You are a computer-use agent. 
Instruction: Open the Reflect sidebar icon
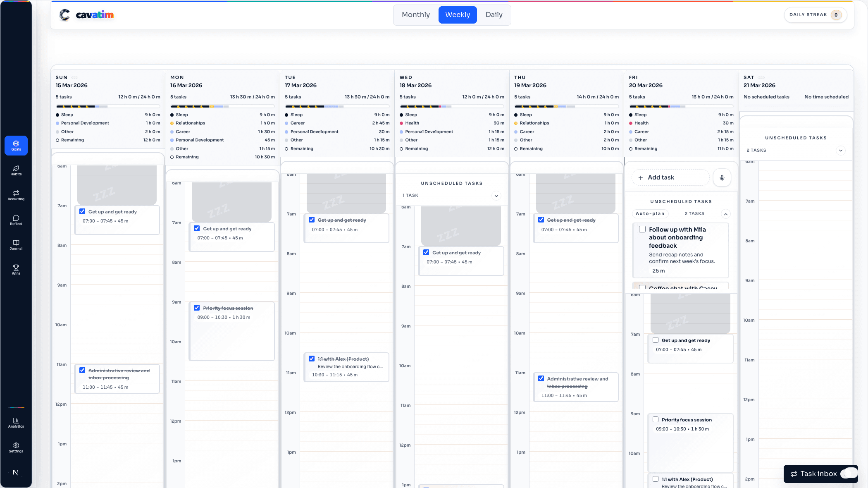click(x=16, y=220)
